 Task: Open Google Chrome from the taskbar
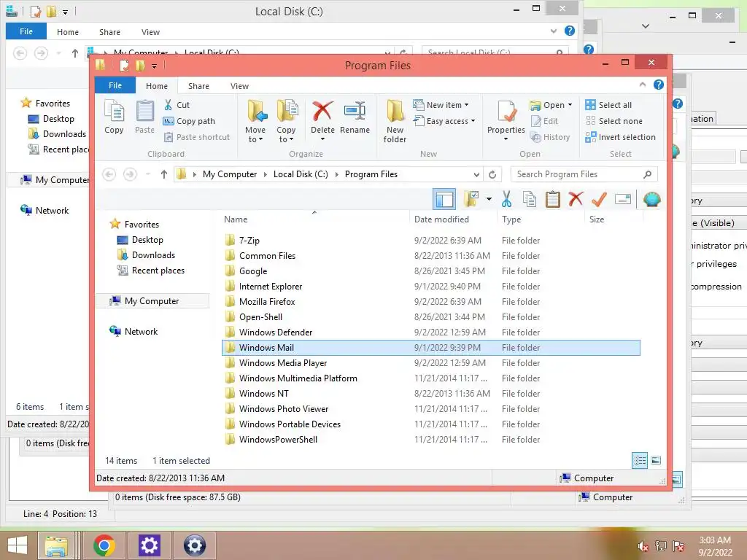coord(104,545)
